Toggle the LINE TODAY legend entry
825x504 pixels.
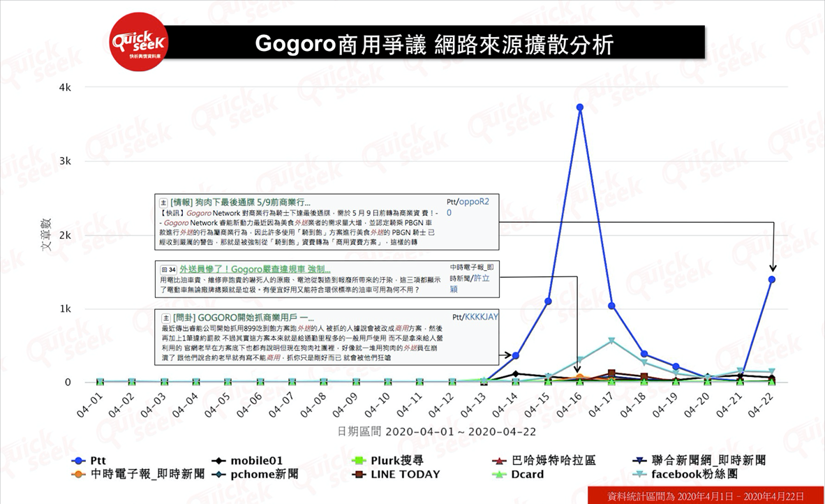(396, 474)
